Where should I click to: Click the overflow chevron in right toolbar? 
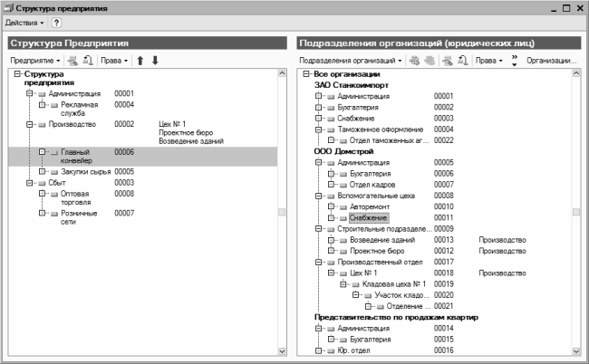click(x=515, y=61)
